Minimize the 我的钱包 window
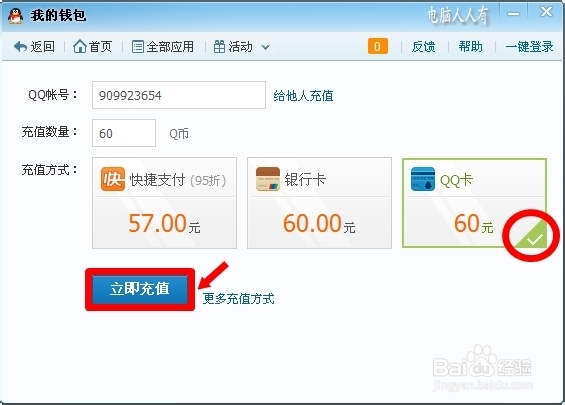 (x=513, y=14)
